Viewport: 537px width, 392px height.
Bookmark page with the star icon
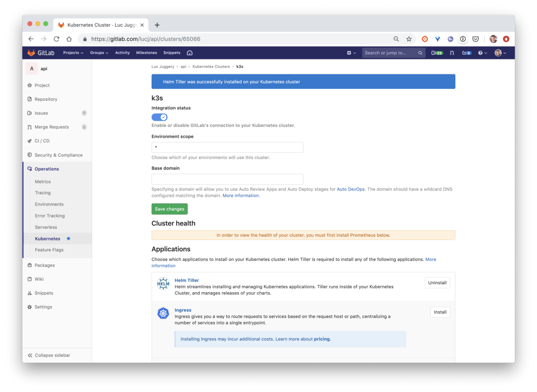point(409,39)
